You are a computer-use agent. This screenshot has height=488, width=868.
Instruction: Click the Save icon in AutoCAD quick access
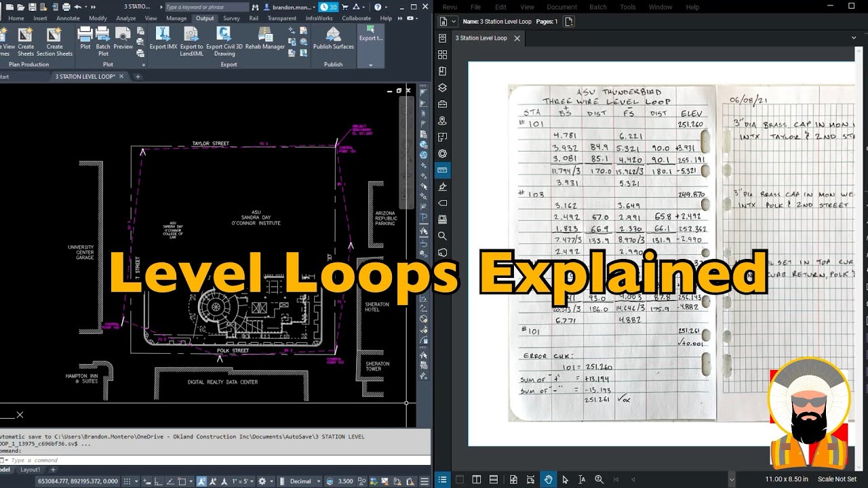pyautogui.click(x=33, y=7)
